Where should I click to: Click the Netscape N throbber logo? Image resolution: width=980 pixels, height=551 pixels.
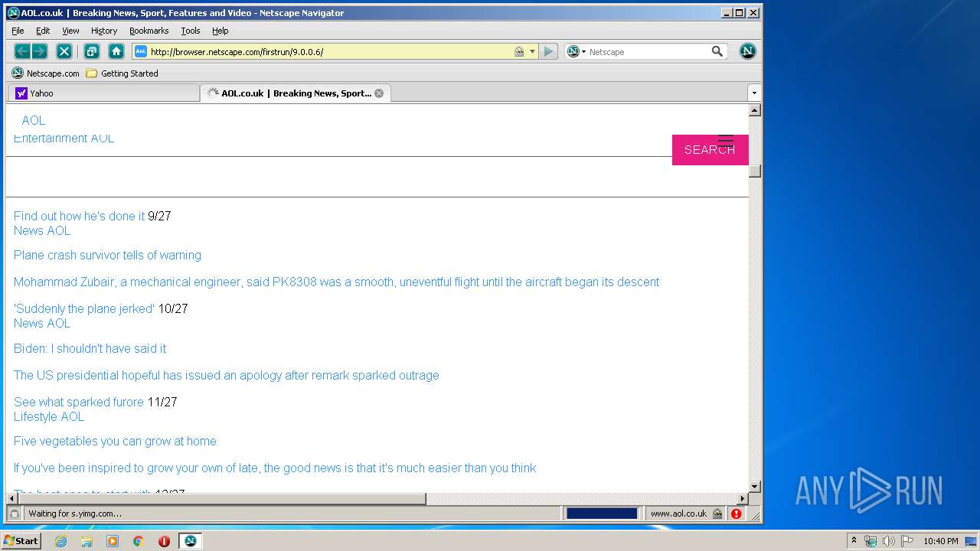[x=748, y=51]
